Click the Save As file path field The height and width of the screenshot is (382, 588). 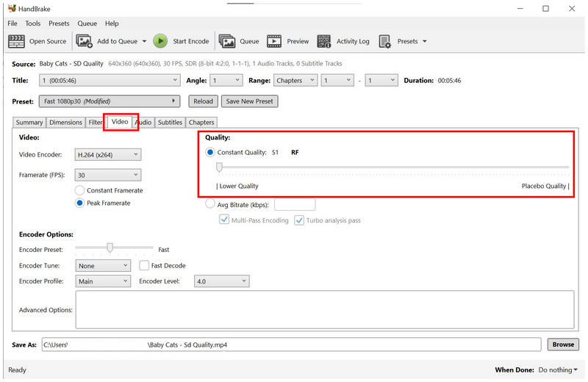(290, 344)
